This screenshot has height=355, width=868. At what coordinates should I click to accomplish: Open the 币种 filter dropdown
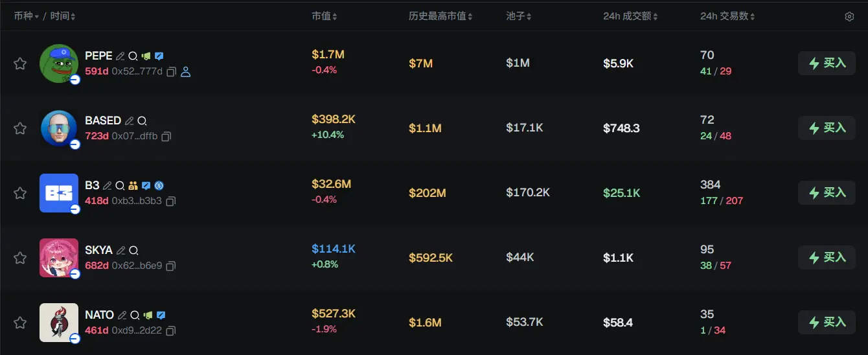pyautogui.click(x=26, y=16)
